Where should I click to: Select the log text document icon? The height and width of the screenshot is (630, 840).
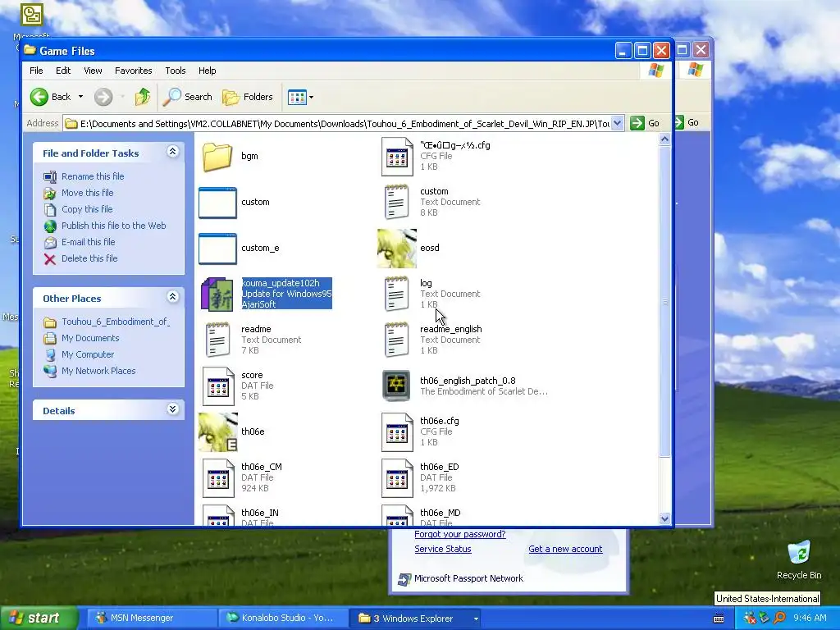(x=397, y=294)
